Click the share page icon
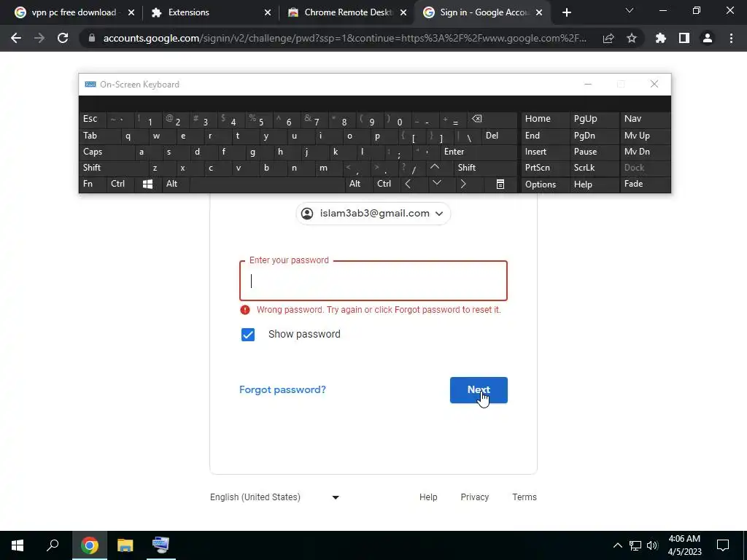The height and width of the screenshot is (560, 747). pyautogui.click(x=608, y=38)
